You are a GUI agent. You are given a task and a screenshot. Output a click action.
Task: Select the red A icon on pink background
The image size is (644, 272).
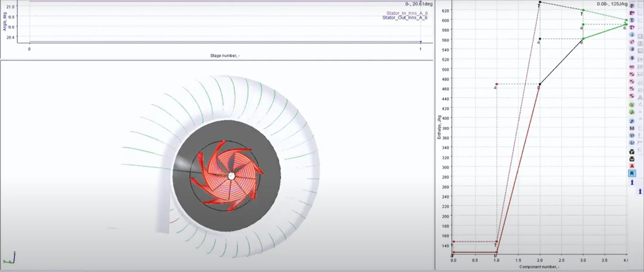point(632,166)
